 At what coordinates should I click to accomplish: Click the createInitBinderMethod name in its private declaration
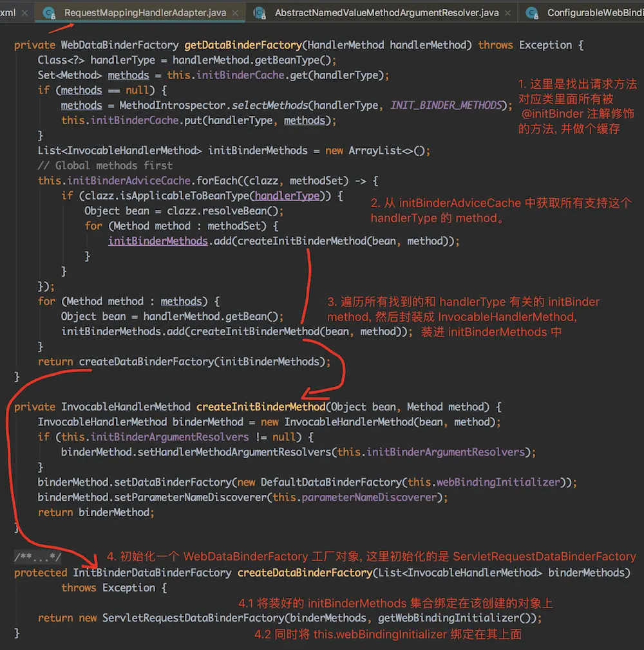261,407
